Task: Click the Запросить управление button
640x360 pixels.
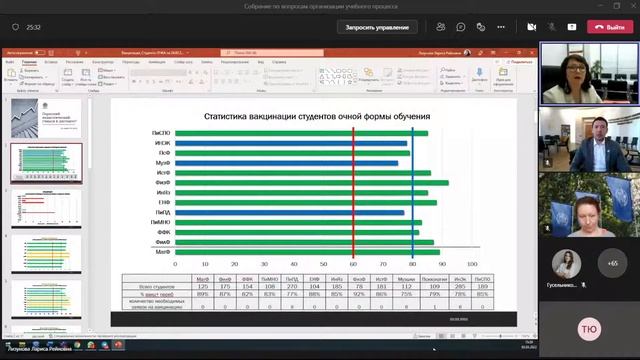Action: tap(377, 27)
